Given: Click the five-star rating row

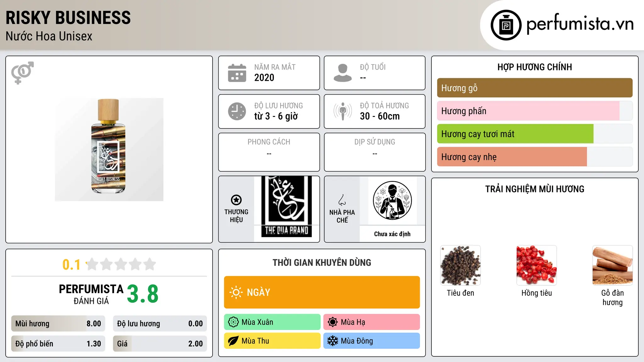Looking at the screenshot, I should tap(121, 264).
